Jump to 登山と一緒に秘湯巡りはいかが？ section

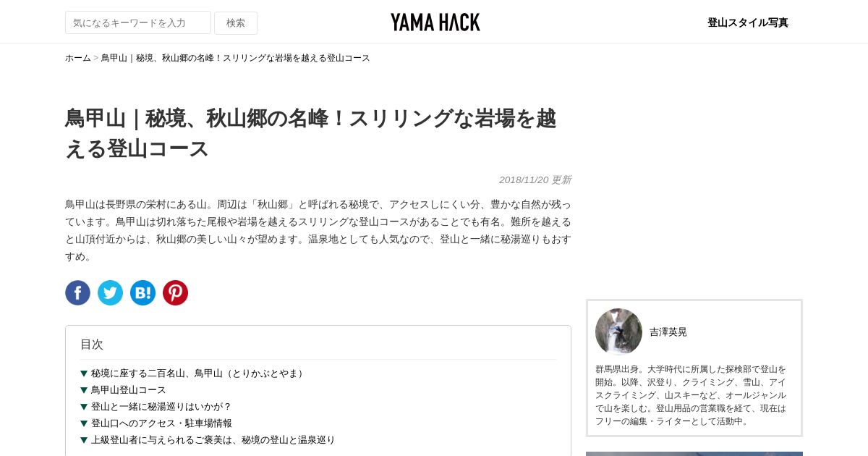point(161,407)
